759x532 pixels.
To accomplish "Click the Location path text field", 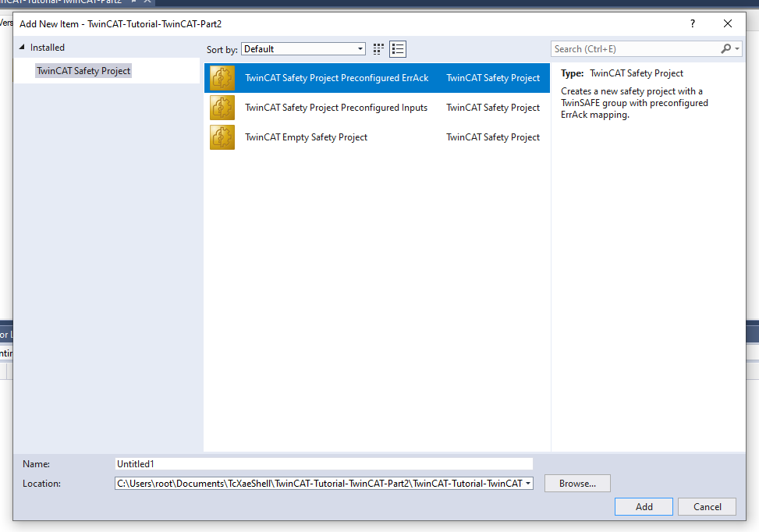I will [320, 484].
